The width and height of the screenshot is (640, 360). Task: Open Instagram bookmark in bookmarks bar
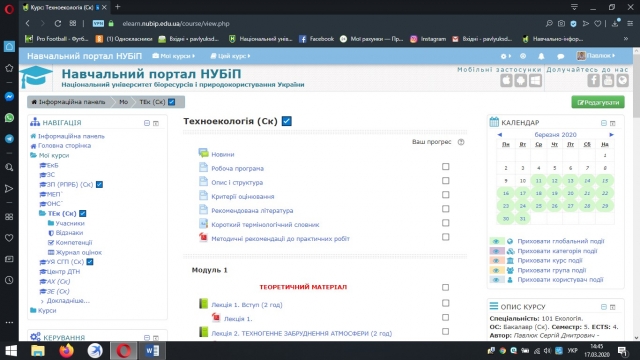428,39
